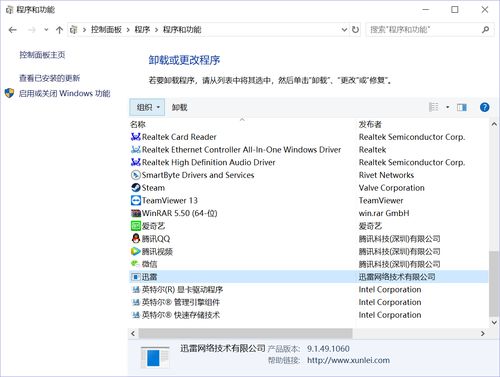Expand the address bar history dropdown
This screenshot has height=377, width=500.
pyautogui.click(x=344, y=30)
